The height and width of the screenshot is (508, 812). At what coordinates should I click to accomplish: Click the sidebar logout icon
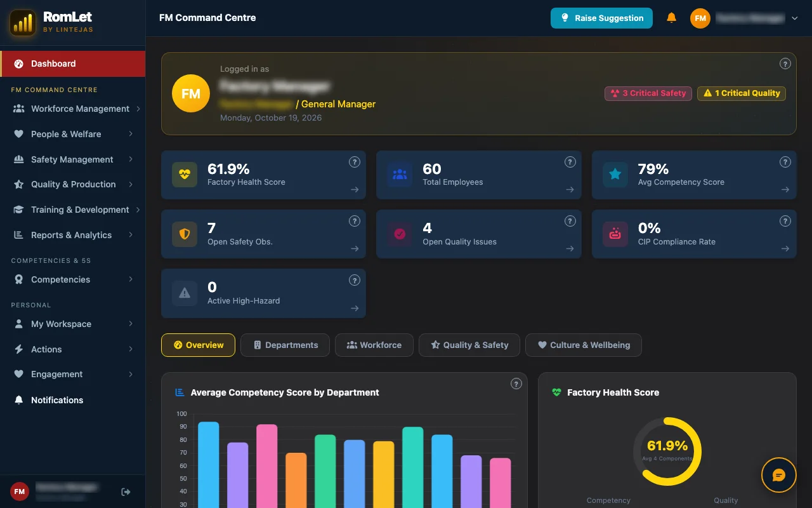point(126,491)
